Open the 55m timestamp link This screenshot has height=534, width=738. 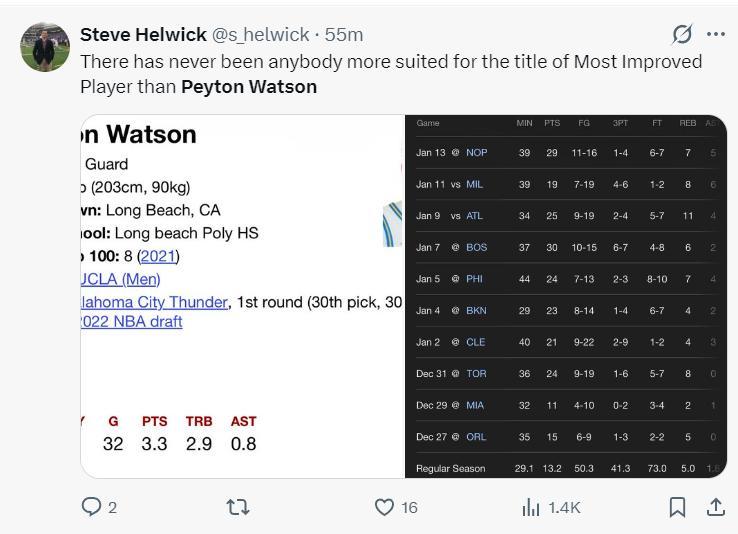344,35
